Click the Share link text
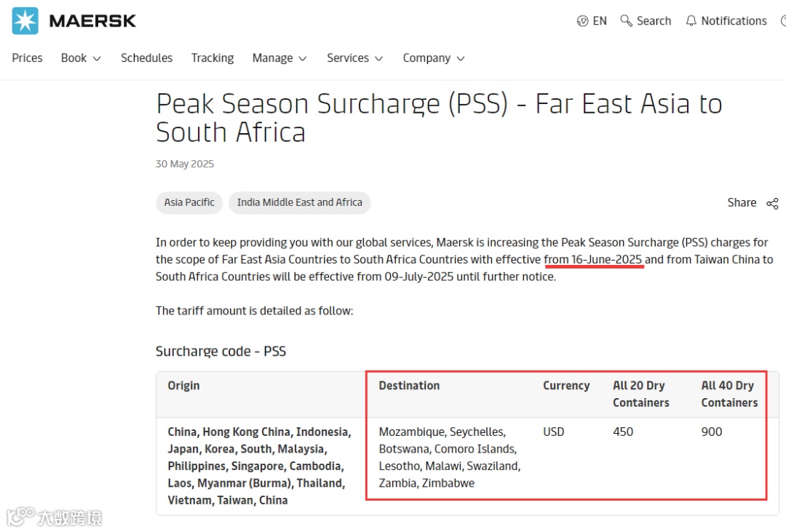The height and width of the screenshot is (532, 786). [x=742, y=202]
